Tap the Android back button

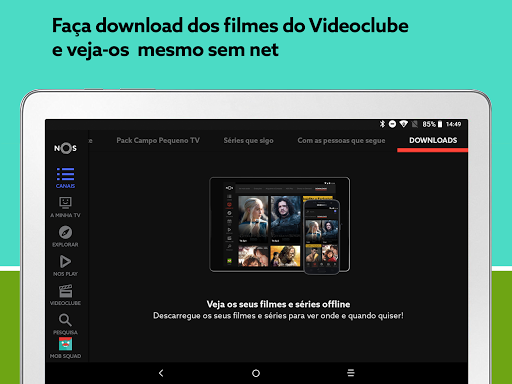tap(161, 373)
